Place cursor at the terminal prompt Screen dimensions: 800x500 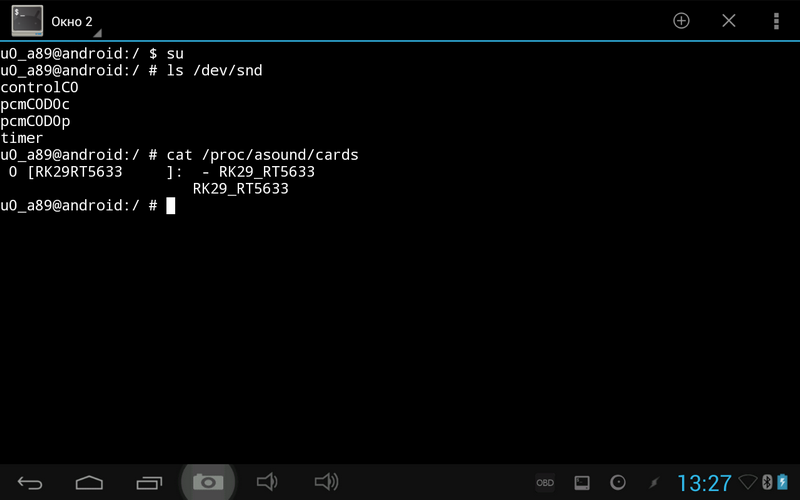point(170,206)
